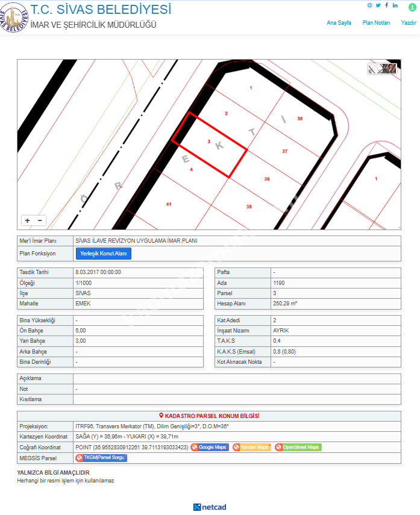Click the highlighted red parcel 3 on map

[x=210, y=145]
